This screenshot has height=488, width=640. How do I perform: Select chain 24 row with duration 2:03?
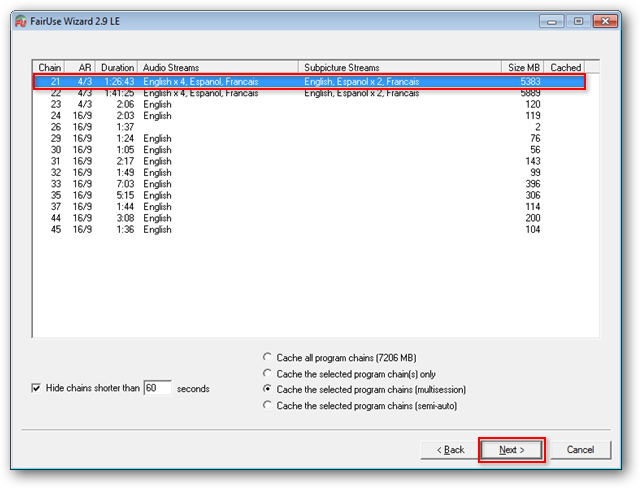point(309,116)
